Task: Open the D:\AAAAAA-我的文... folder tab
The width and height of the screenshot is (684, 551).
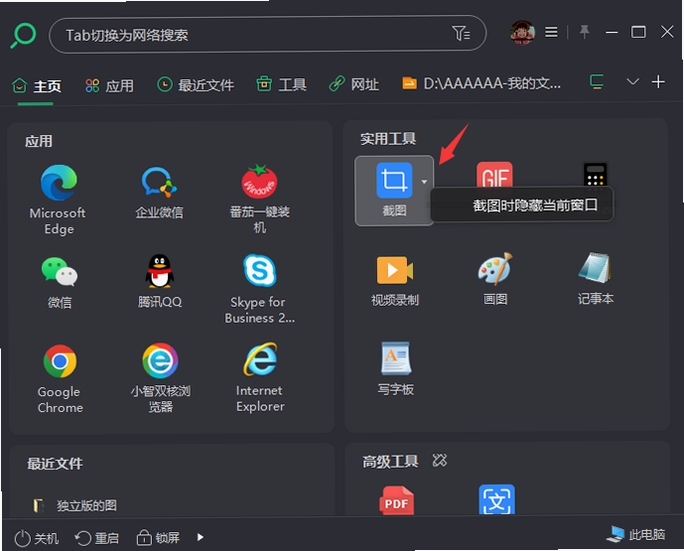Action: click(x=481, y=83)
